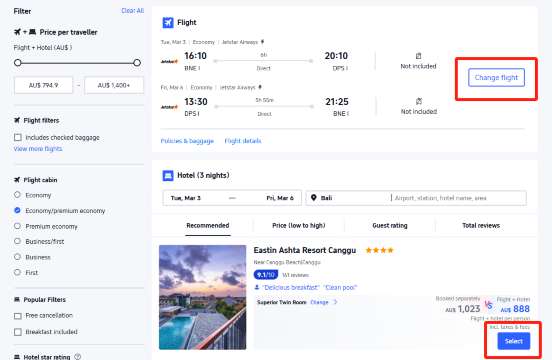Viewport: 552px width, 360px height.
Task: Click Clear All filters link
Action: tap(133, 11)
